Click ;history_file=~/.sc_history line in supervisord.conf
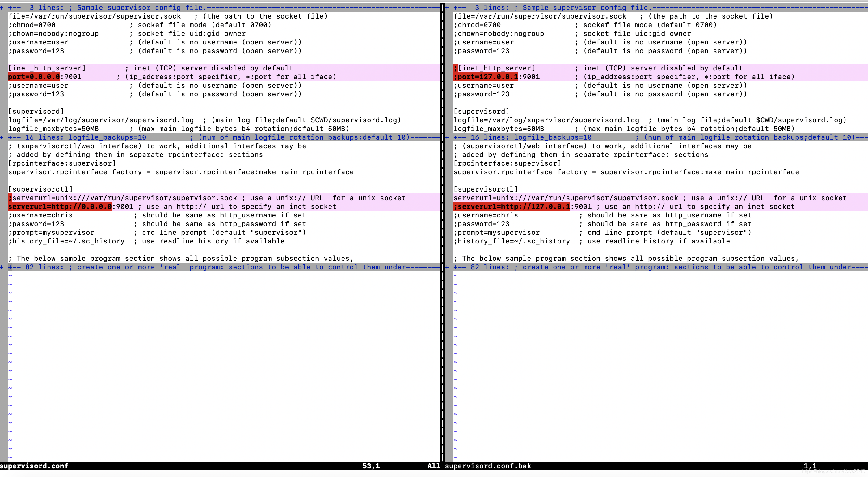The image size is (868, 477). click(146, 241)
